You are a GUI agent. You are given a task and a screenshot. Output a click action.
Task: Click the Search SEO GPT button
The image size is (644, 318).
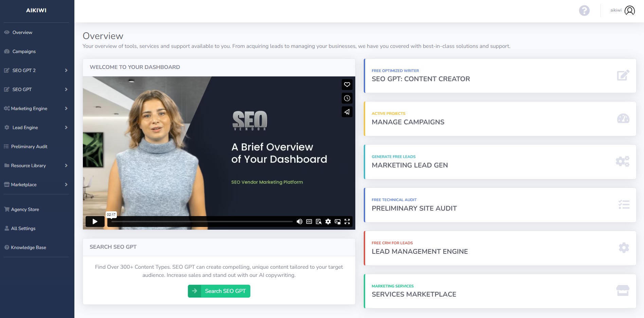(219, 291)
